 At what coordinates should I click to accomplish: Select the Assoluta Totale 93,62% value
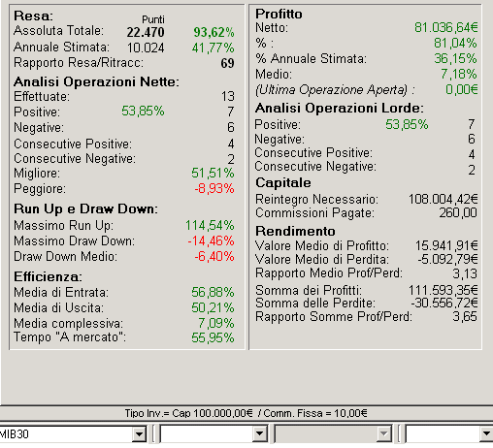point(214,32)
